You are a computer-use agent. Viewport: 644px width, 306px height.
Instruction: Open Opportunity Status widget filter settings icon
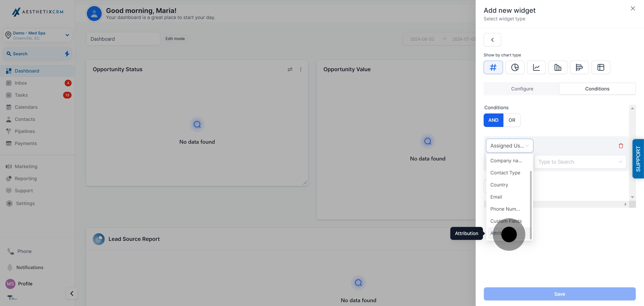point(290,69)
